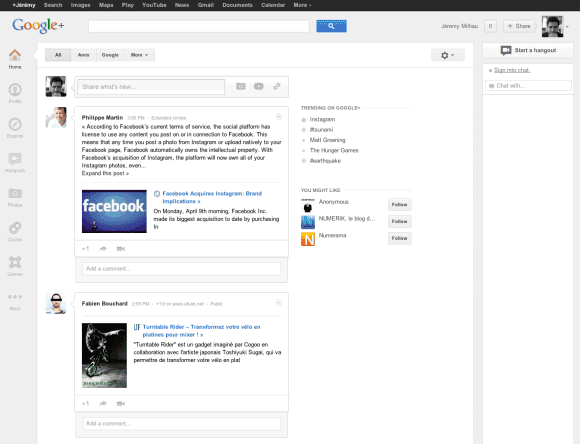
Task: Follow Anonymous
Action: tap(399, 205)
